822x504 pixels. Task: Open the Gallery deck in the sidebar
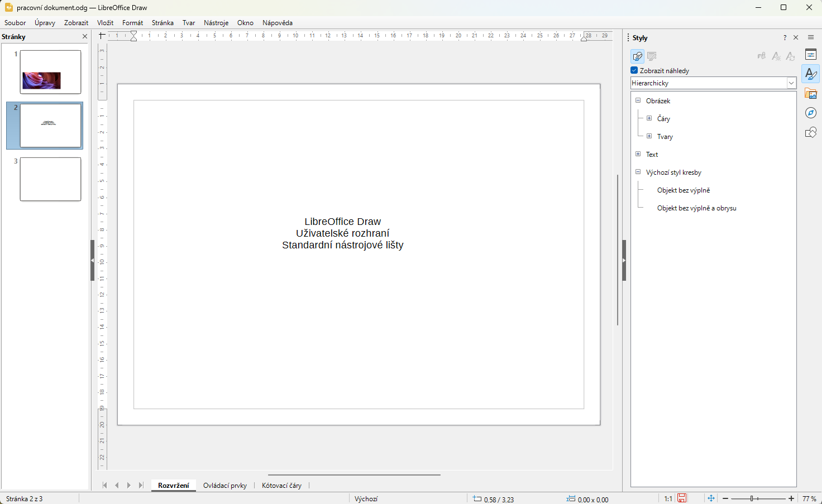pos(811,93)
